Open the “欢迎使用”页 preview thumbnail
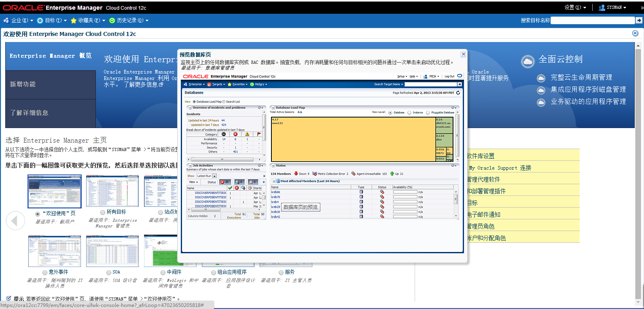The image size is (644, 309). tap(55, 191)
